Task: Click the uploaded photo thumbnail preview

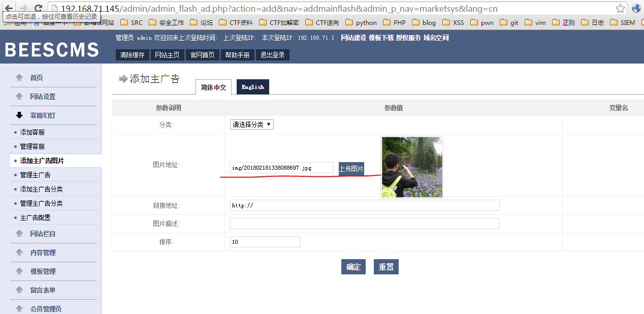Action: pos(412,167)
